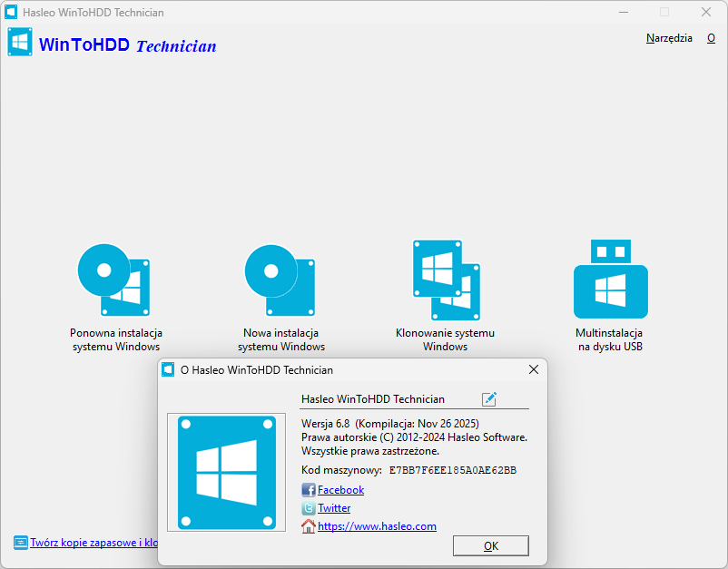Click the Nowa instalacja systemu Windows label
The image size is (728, 569).
281,339
